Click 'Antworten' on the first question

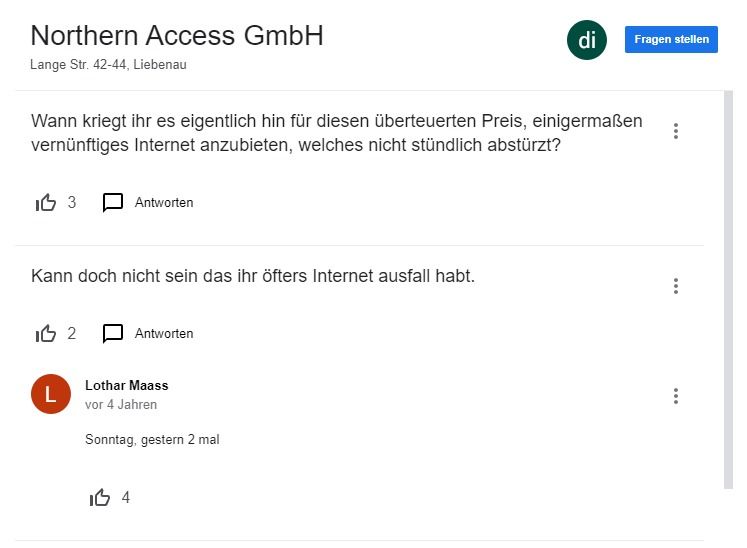pyautogui.click(x=164, y=203)
